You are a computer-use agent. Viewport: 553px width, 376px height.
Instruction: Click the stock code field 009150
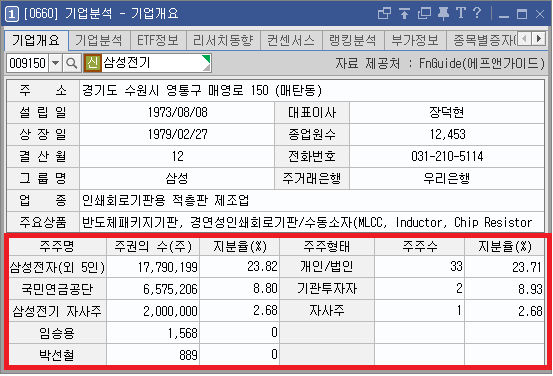point(27,63)
